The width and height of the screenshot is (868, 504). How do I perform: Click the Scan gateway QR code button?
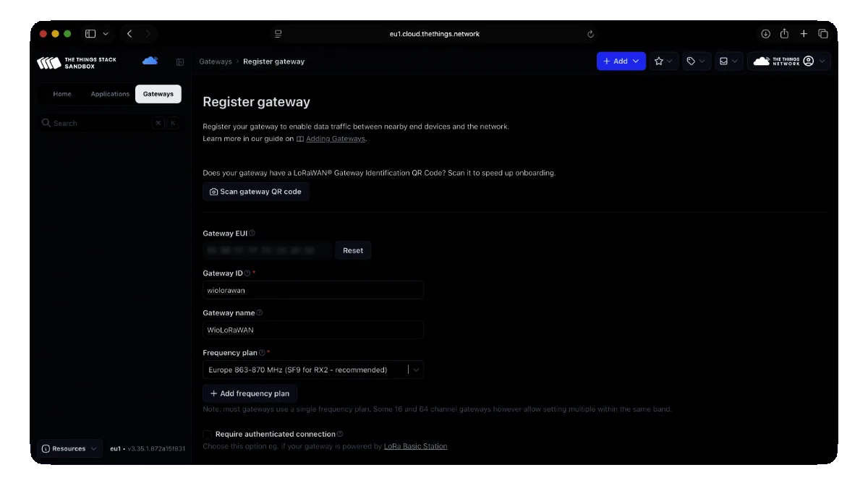(x=255, y=192)
